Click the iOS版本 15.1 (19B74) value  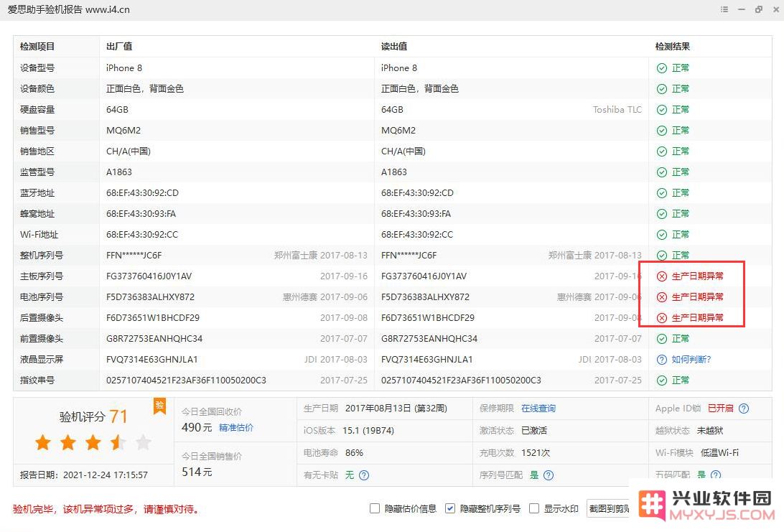pyautogui.click(x=368, y=431)
